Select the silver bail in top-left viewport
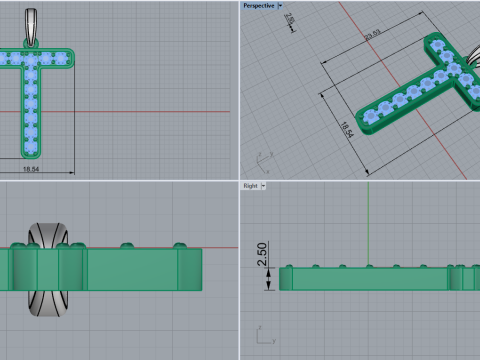 pos(31,27)
